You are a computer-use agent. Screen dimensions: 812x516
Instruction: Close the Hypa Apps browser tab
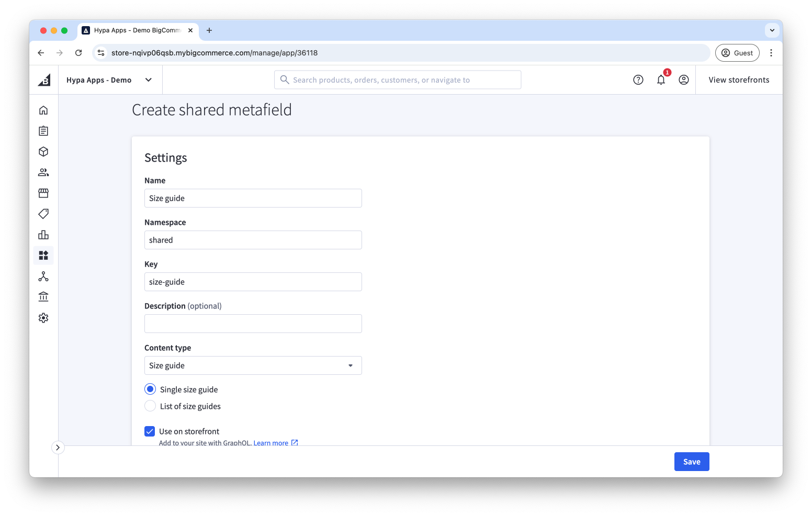click(190, 30)
